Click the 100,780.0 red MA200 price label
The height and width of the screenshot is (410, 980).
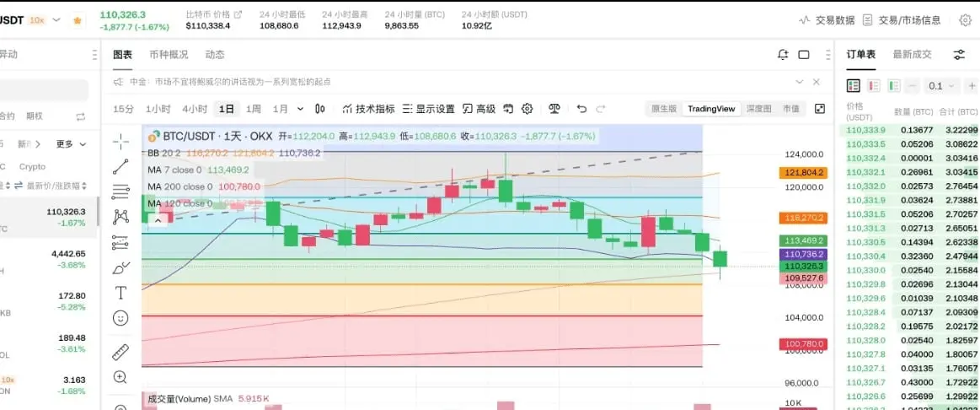803,343
